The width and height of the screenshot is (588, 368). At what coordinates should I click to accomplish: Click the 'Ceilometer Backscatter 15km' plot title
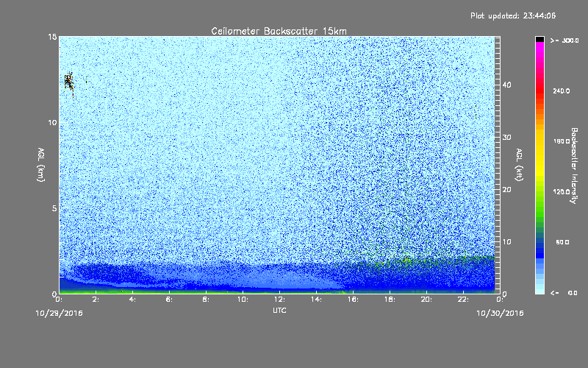point(279,31)
